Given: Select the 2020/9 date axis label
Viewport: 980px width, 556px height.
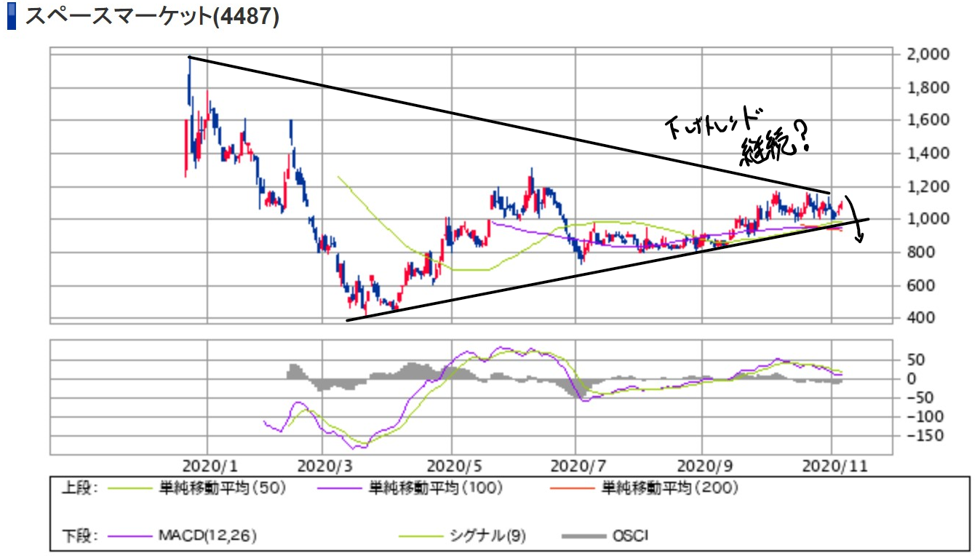Looking at the screenshot, I should 703,464.
